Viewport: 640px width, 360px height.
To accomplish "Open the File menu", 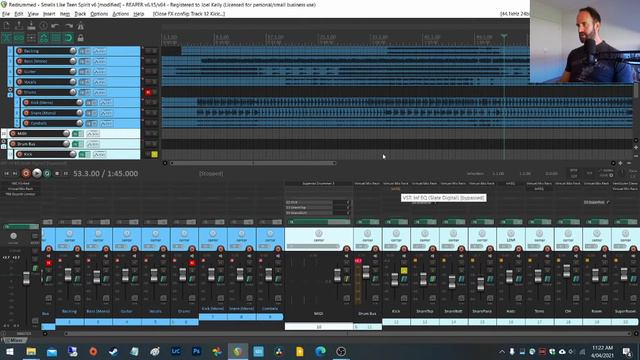I will coord(6,14).
